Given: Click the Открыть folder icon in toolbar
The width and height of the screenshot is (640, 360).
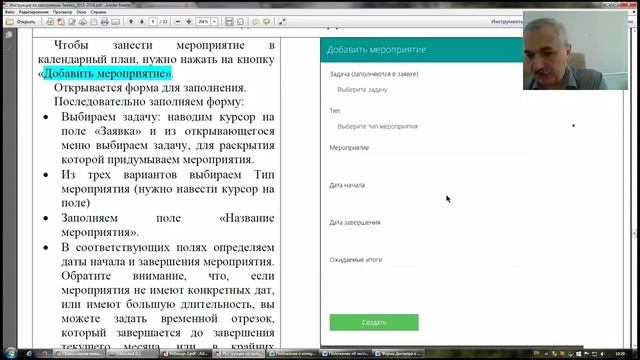Looking at the screenshot, I should [10, 22].
